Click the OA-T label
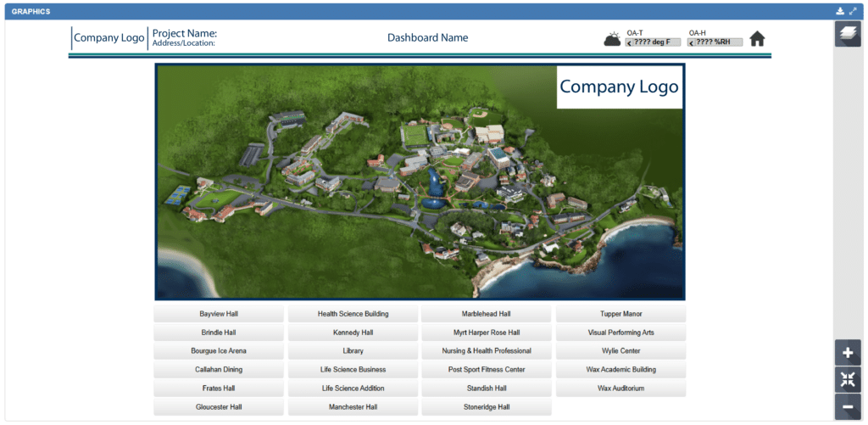This screenshot has height=425, width=868. tap(634, 33)
